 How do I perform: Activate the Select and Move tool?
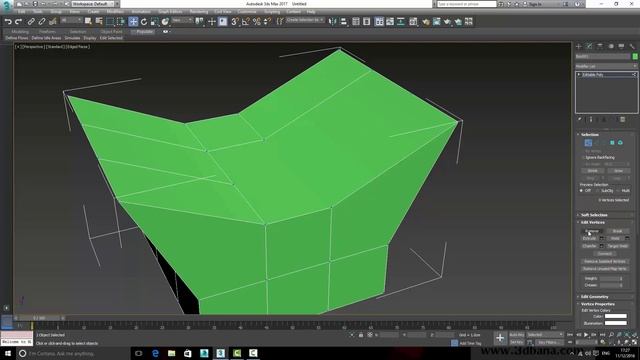tap(133, 22)
